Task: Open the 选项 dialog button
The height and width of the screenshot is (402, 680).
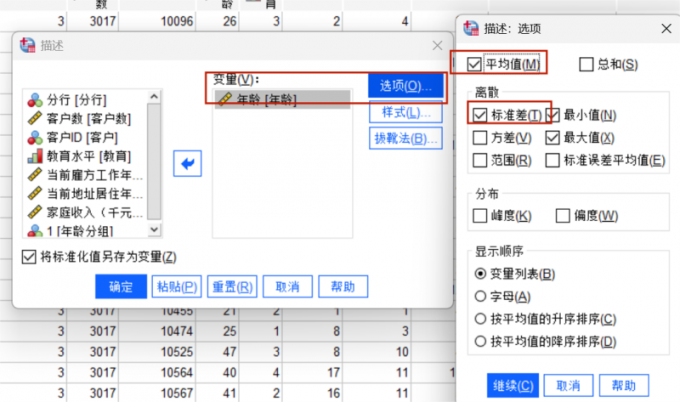Action: (405, 86)
